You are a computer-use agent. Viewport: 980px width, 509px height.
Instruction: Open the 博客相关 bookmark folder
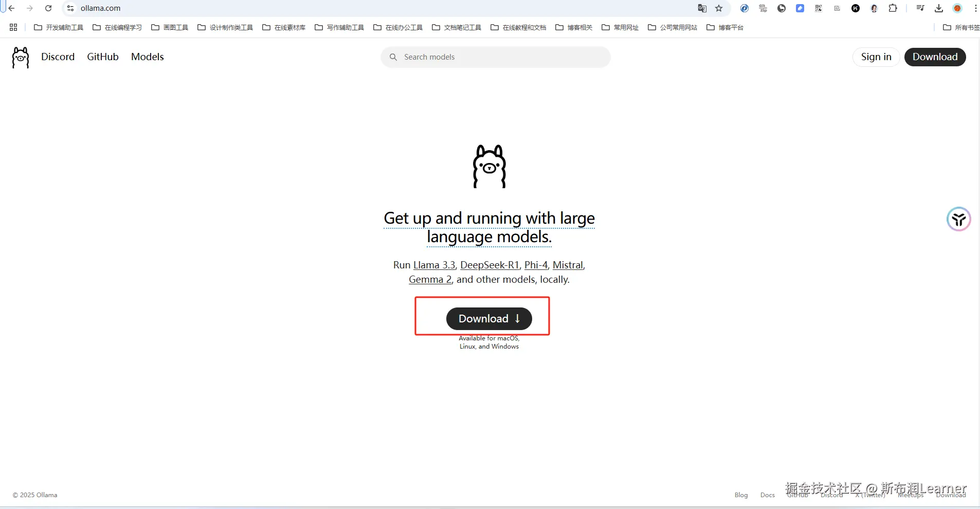[x=574, y=27]
